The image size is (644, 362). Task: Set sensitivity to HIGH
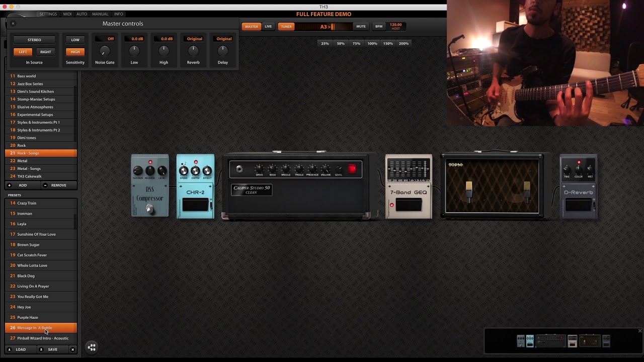click(x=75, y=52)
